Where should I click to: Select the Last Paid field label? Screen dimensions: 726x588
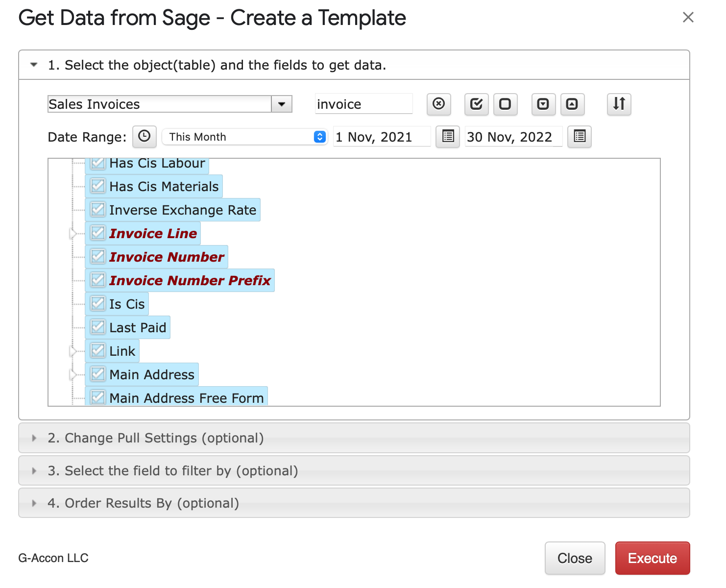coord(138,327)
